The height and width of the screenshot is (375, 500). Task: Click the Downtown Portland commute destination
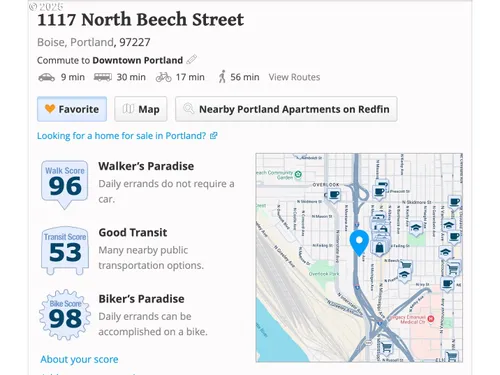click(138, 60)
